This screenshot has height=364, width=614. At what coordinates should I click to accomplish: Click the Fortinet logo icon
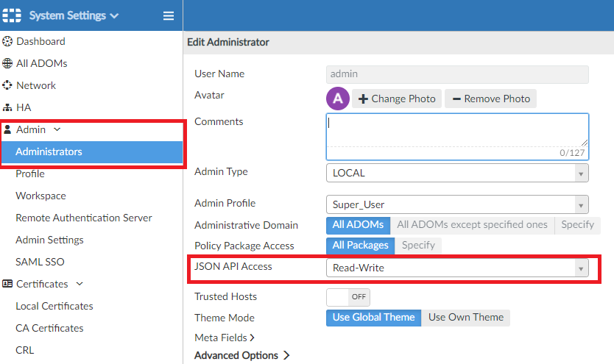click(12, 15)
